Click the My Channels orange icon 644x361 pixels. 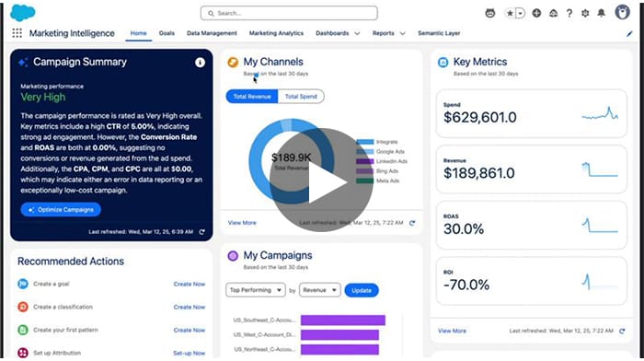point(233,62)
